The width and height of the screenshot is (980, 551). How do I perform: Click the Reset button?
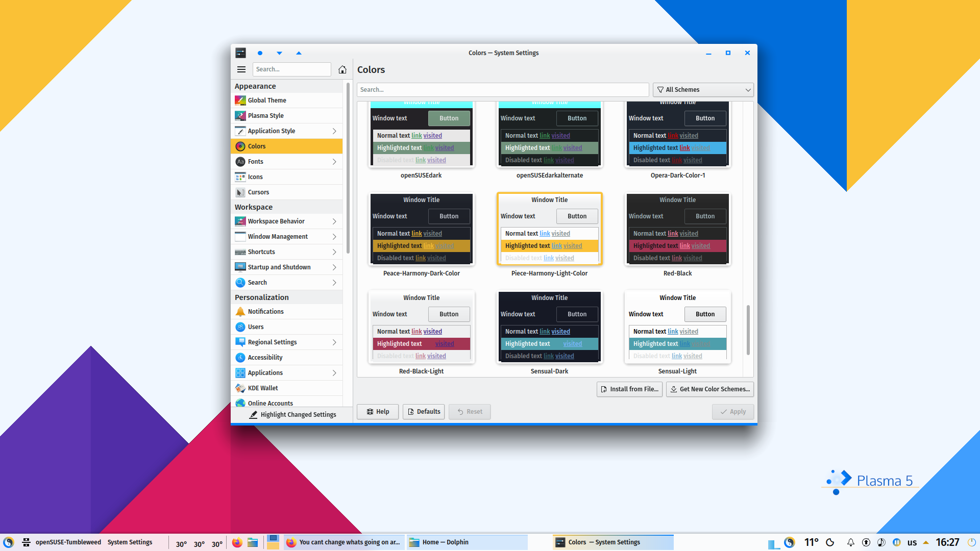click(470, 412)
